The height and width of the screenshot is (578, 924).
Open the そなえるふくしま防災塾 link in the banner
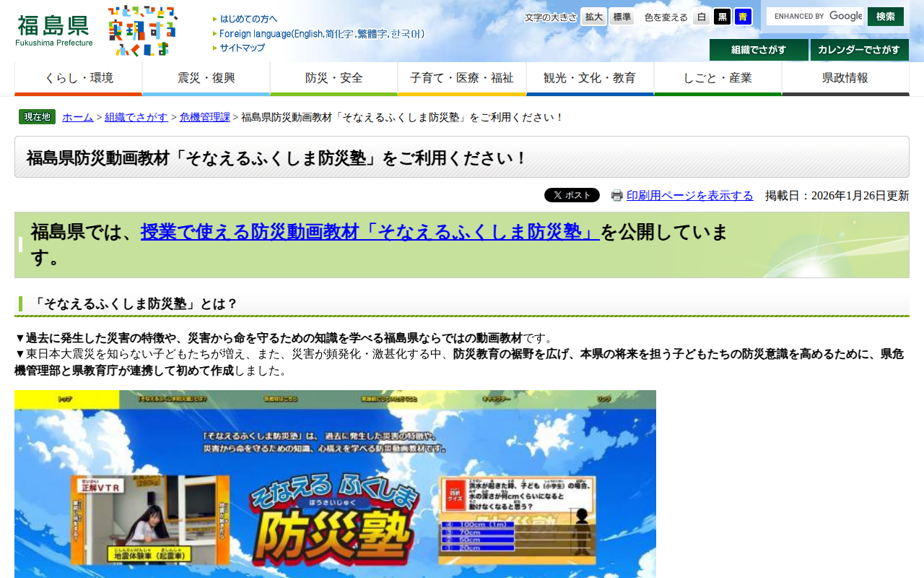click(x=370, y=231)
